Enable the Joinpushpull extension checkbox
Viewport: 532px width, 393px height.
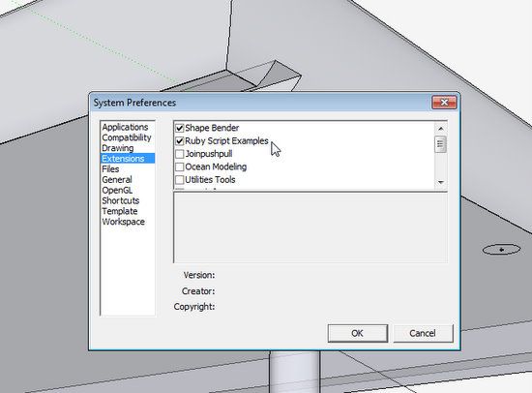coord(180,154)
